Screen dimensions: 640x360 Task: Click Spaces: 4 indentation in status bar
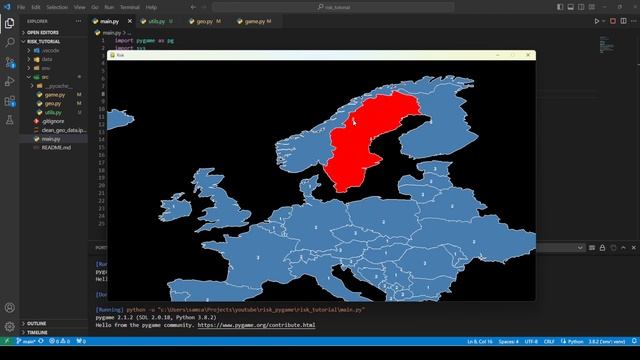(x=508, y=341)
